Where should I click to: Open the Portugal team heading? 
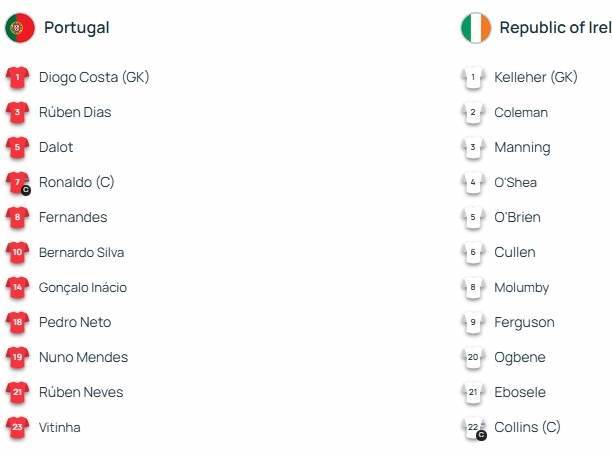tap(77, 28)
